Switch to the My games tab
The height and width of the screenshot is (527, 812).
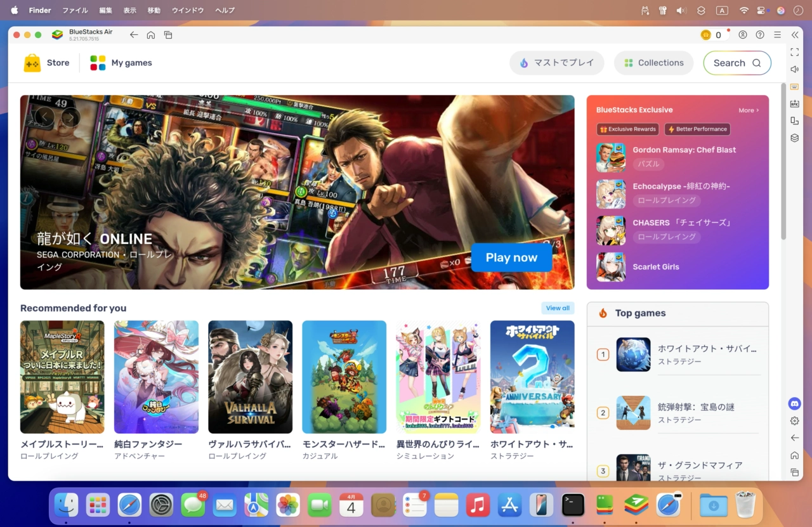coord(121,63)
